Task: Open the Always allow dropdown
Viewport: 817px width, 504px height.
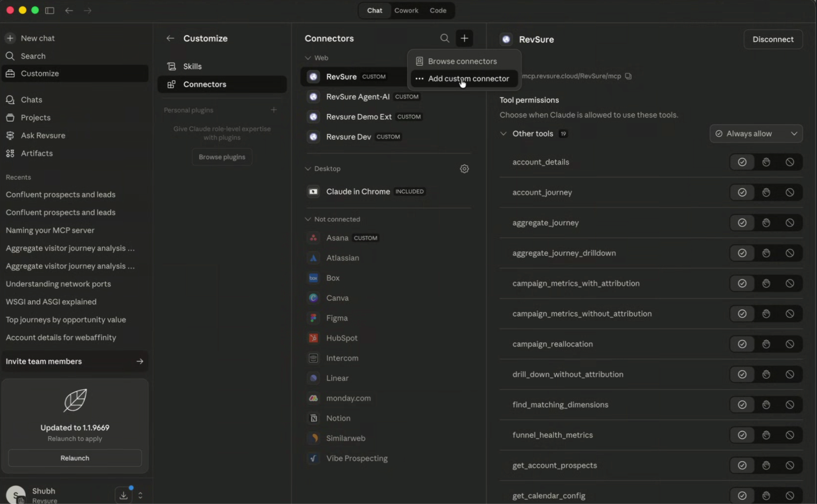Action: 756,134
